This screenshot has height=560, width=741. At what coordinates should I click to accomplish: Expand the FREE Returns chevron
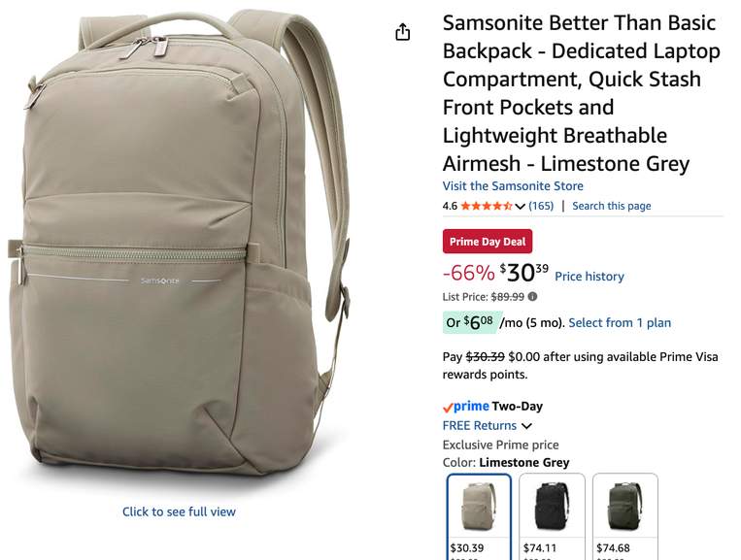526,426
